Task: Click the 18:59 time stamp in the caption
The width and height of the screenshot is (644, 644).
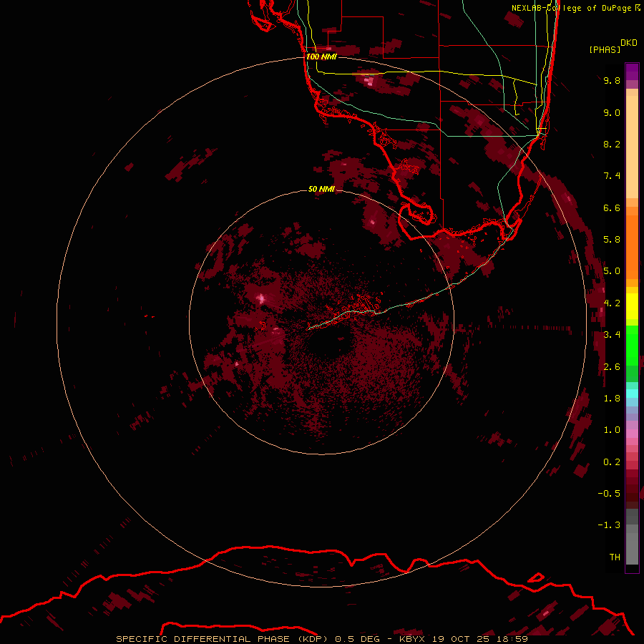Action: pos(512,639)
